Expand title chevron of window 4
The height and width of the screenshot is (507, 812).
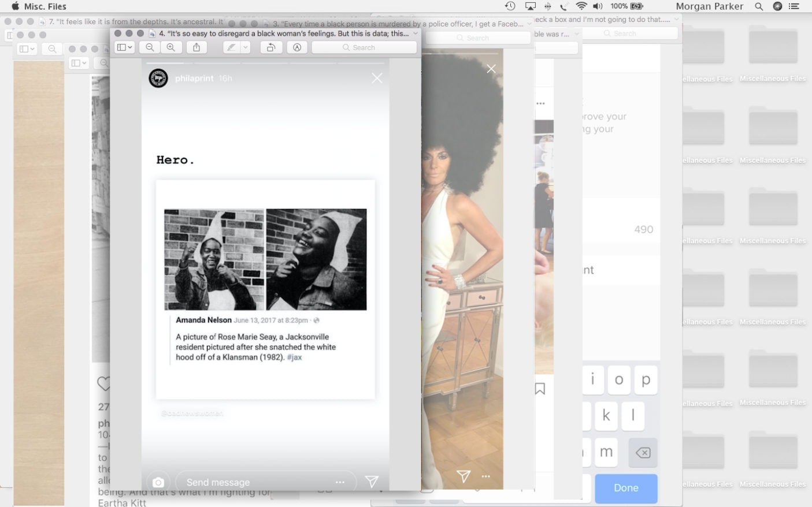click(x=416, y=33)
